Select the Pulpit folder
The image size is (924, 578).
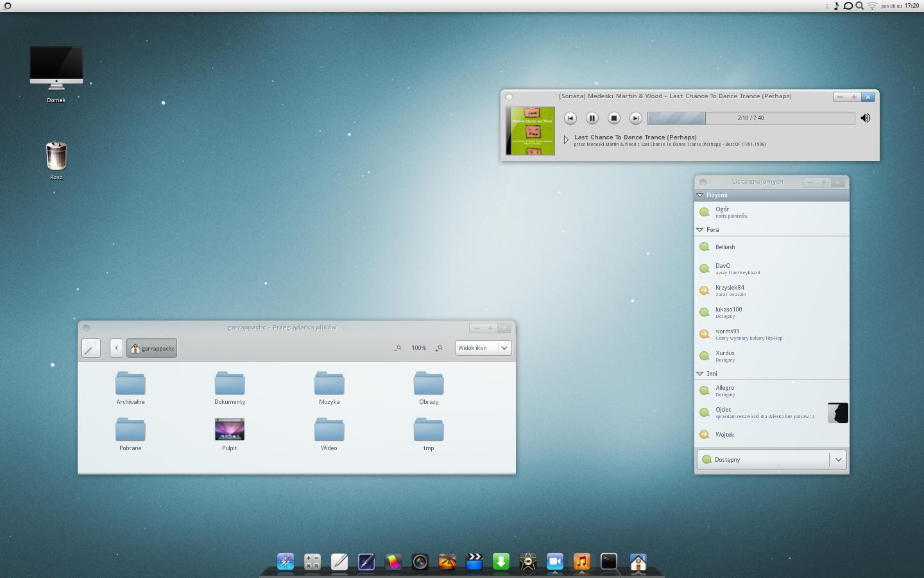[230, 434]
